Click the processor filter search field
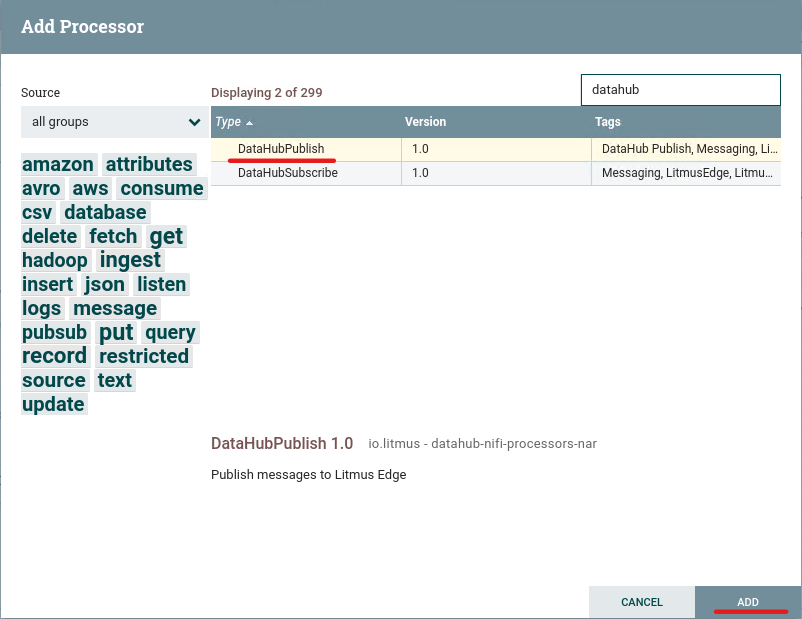The width and height of the screenshot is (802, 619). [x=681, y=90]
